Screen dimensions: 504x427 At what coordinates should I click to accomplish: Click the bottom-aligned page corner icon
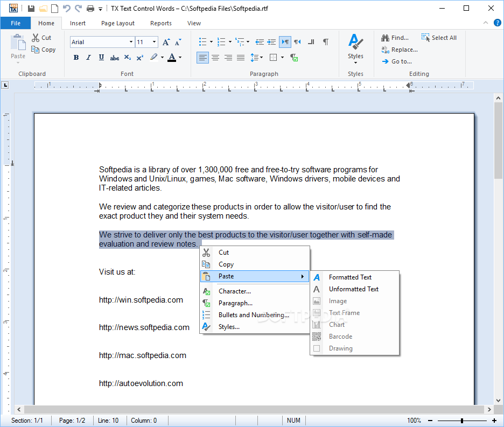coord(311,42)
